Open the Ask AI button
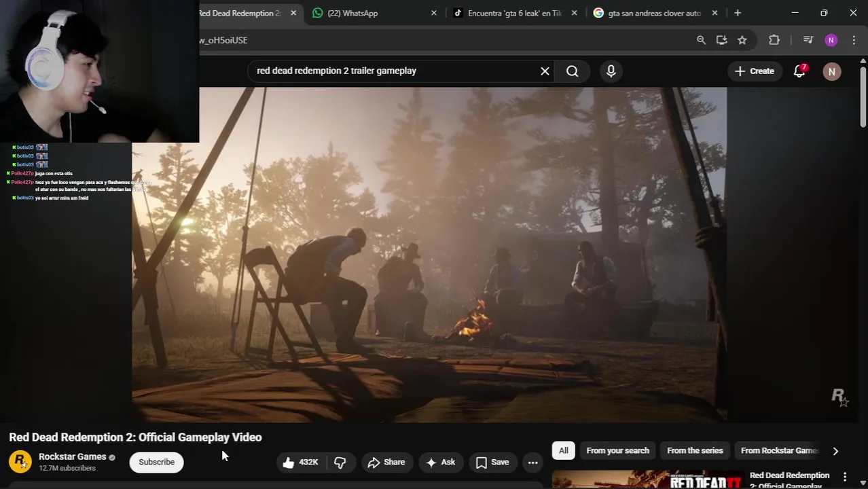The image size is (868, 489). pos(440,462)
